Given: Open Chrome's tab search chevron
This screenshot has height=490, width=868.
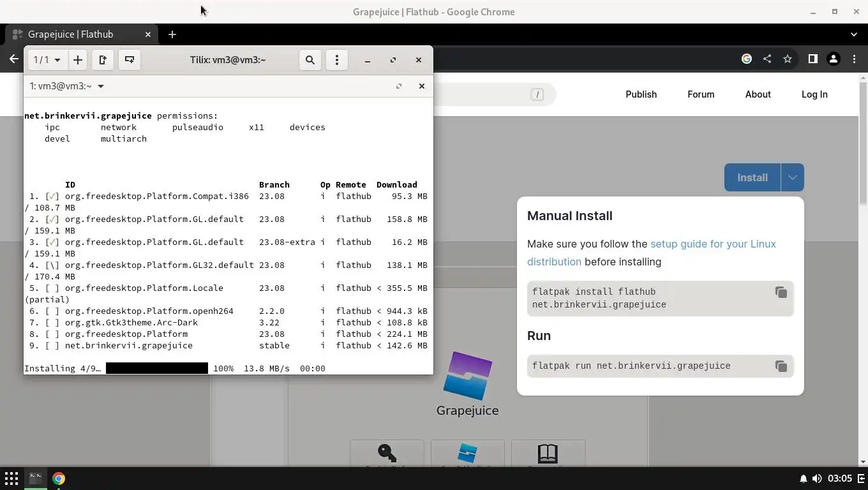Looking at the screenshot, I should click(x=854, y=34).
